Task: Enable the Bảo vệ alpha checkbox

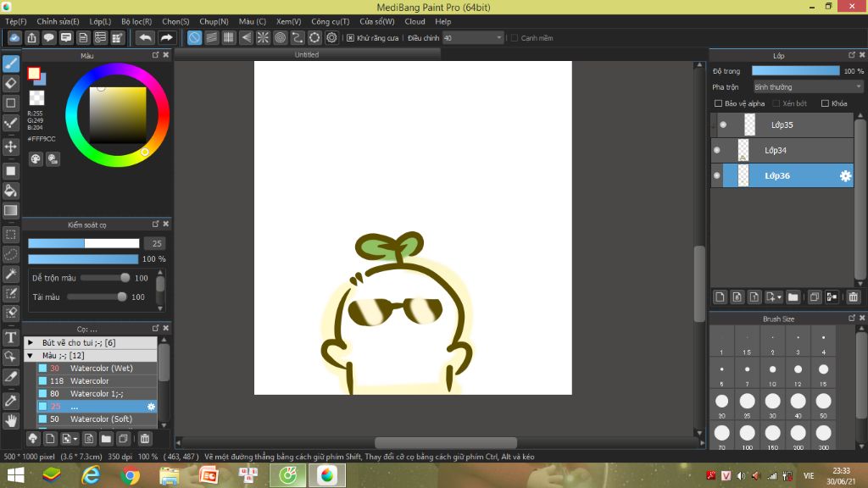Action: (x=718, y=103)
